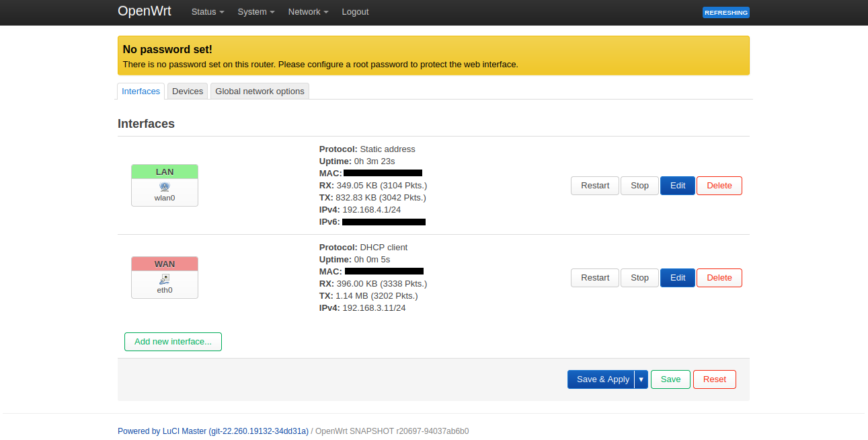Click the green Save button

(670, 379)
